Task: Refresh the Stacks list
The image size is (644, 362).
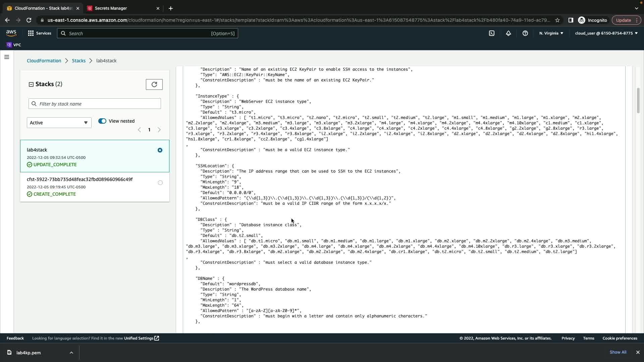Action: [x=154, y=84]
